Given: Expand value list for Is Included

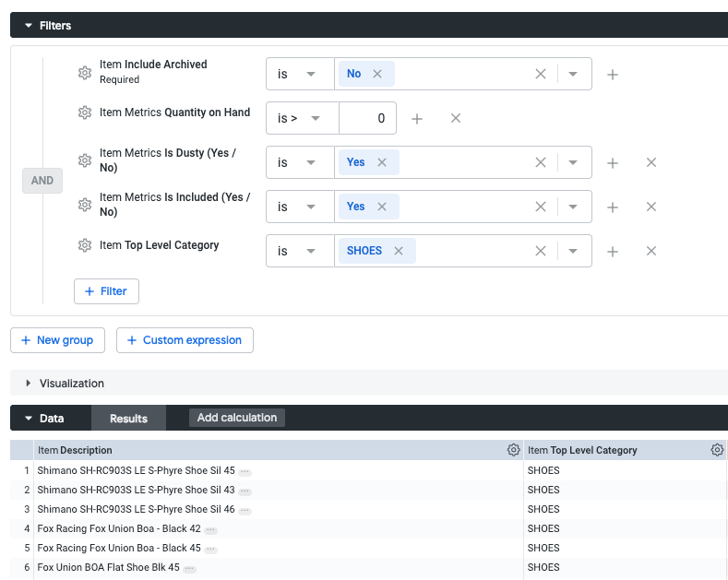Looking at the screenshot, I should tap(573, 207).
